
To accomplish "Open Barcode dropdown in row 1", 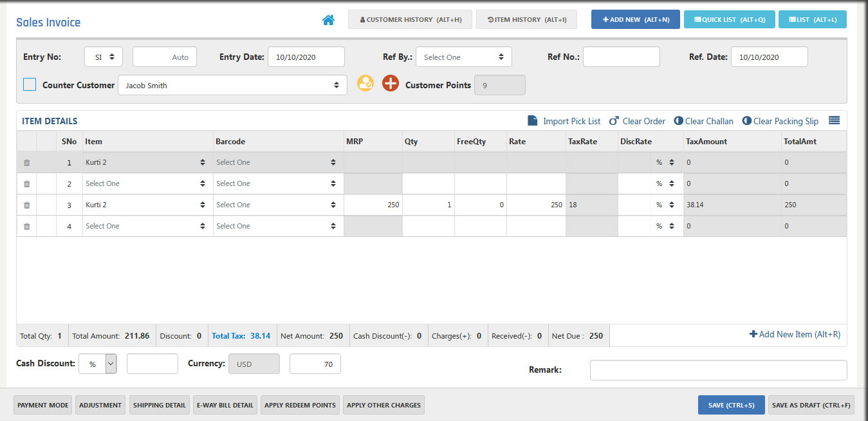I will (278, 162).
